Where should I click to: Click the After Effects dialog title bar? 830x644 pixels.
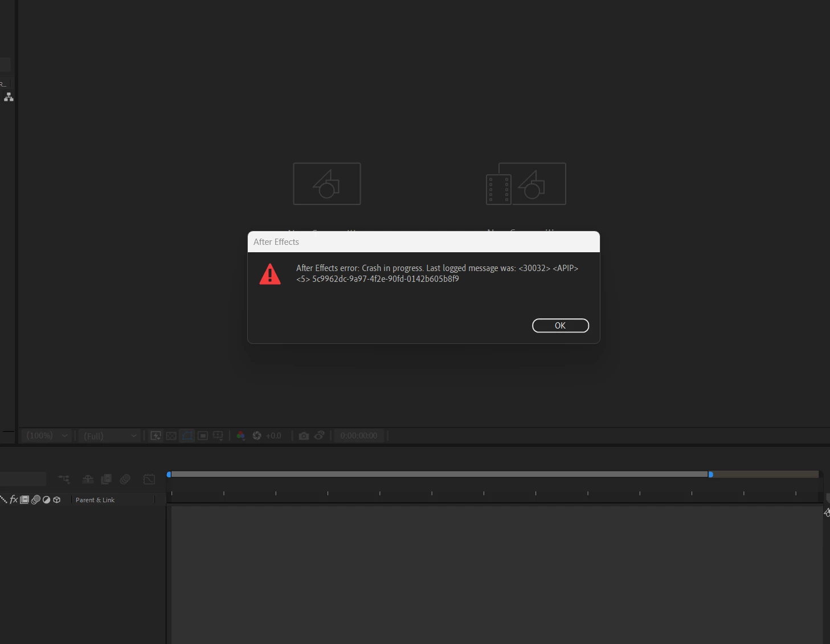click(x=423, y=242)
